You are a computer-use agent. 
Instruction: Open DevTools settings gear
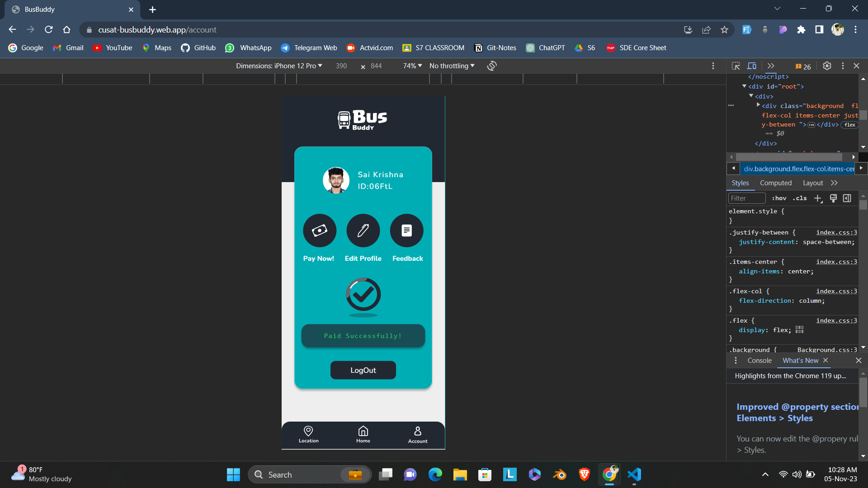[x=827, y=66]
